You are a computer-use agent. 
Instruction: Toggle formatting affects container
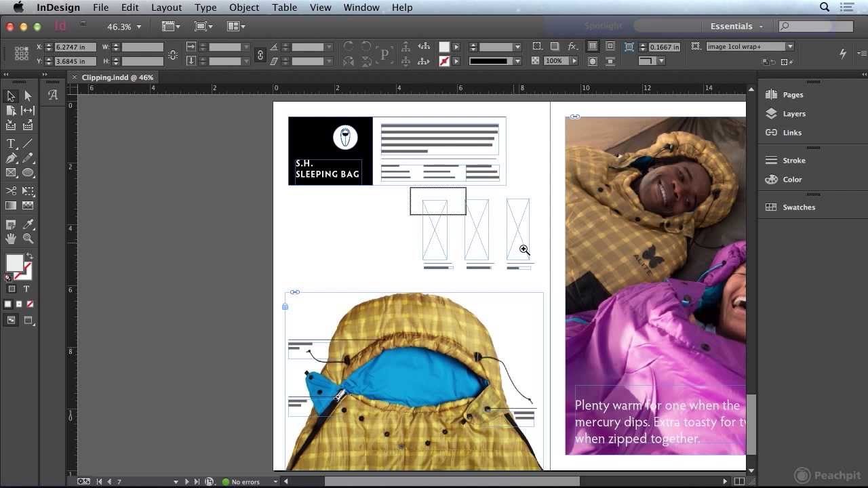pyautogui.click(x=12, y=289)
